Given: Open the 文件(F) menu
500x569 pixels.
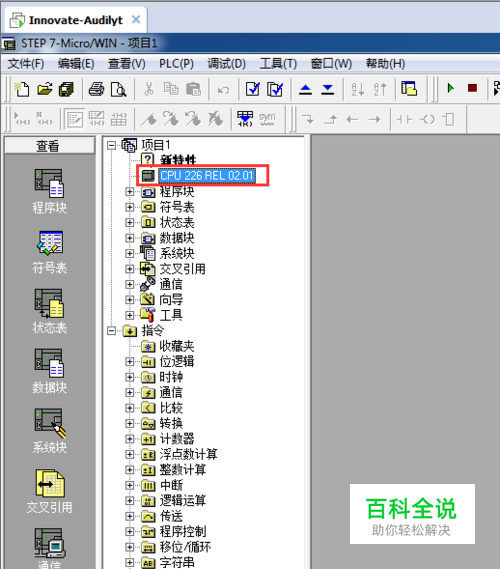Looking at the screenshot, I should [26, 64].
